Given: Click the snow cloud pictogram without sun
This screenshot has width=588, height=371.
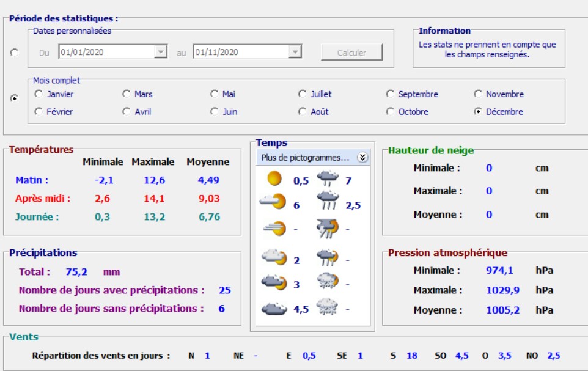Looking at the screenshot, I should 327,307.
